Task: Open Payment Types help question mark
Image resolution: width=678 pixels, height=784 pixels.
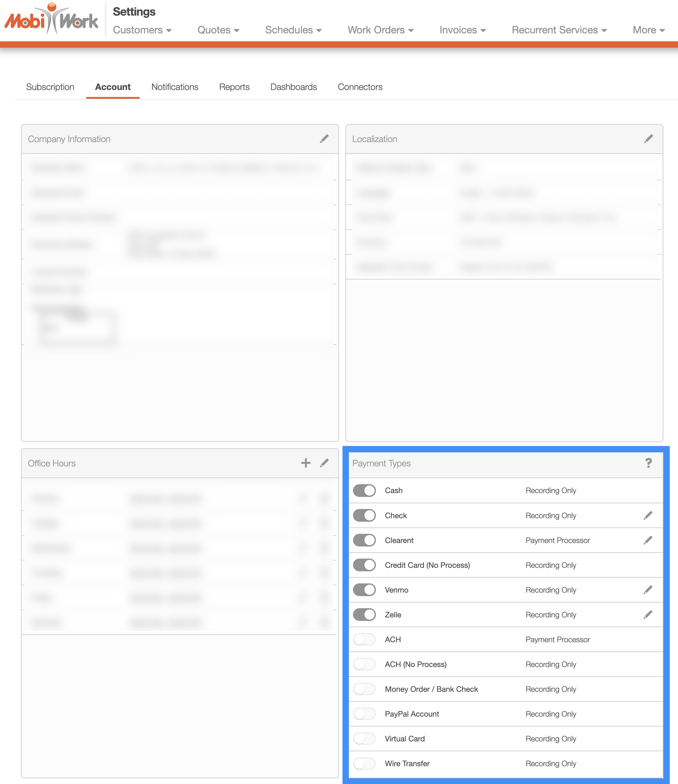Action: tap(648, 463)
